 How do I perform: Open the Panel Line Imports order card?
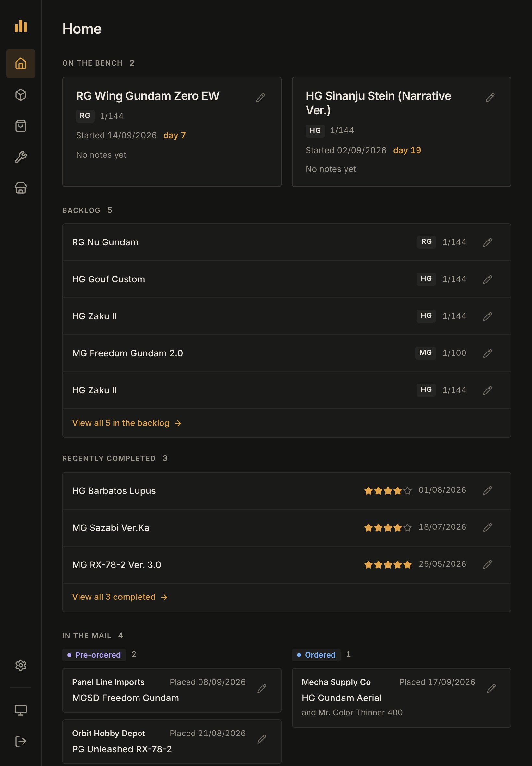pyautogui.click(x=172, y=690)
